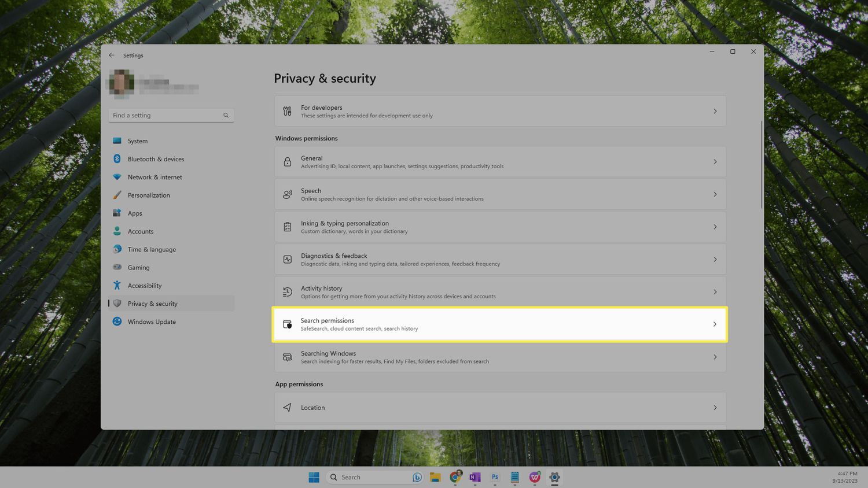Click the settings page vertical scrollbar
This screenshot has width=868, height=488.
(762, 165)
